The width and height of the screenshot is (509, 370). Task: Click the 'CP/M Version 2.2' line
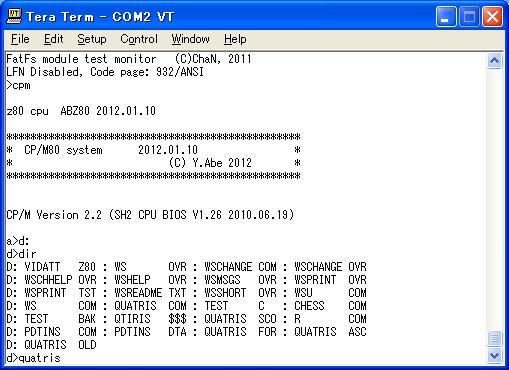click(x=150, y=215)
